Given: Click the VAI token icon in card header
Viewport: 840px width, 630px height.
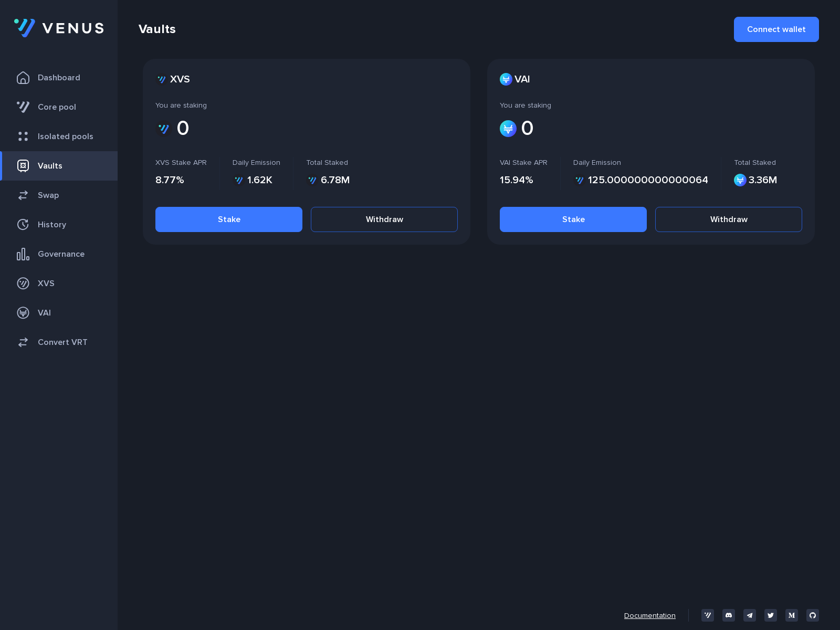Looking at the screenshot, I should (506, 79).
